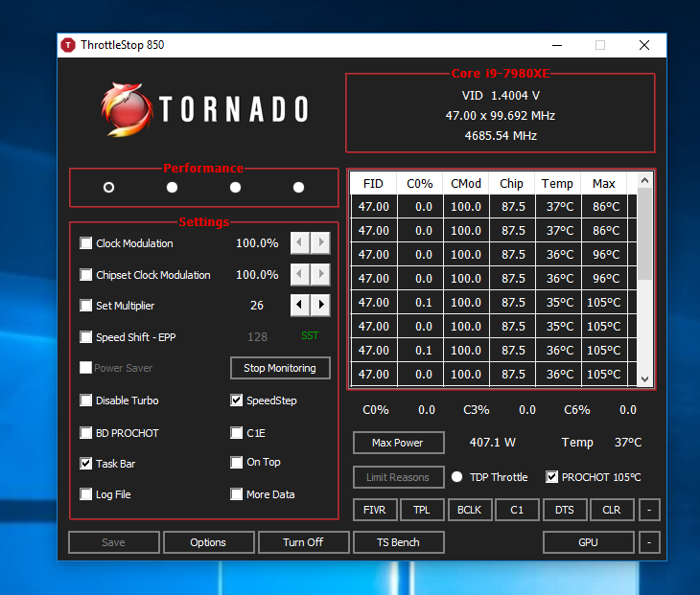
Task: Click the FID column header
Action: click(x=373, y=183)
